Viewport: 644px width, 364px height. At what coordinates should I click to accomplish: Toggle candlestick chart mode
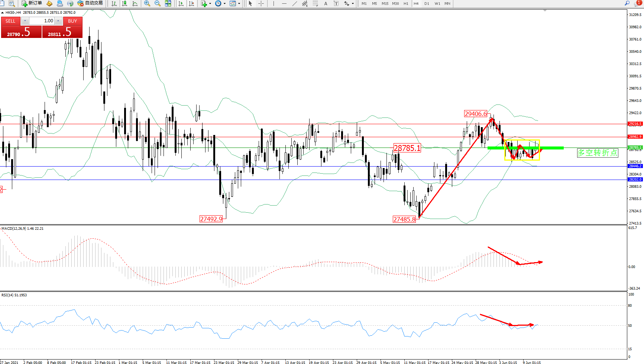point(124,3)
